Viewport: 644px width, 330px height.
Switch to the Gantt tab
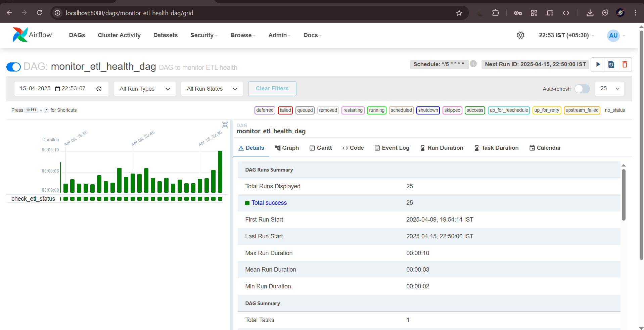tap(321, 148)
